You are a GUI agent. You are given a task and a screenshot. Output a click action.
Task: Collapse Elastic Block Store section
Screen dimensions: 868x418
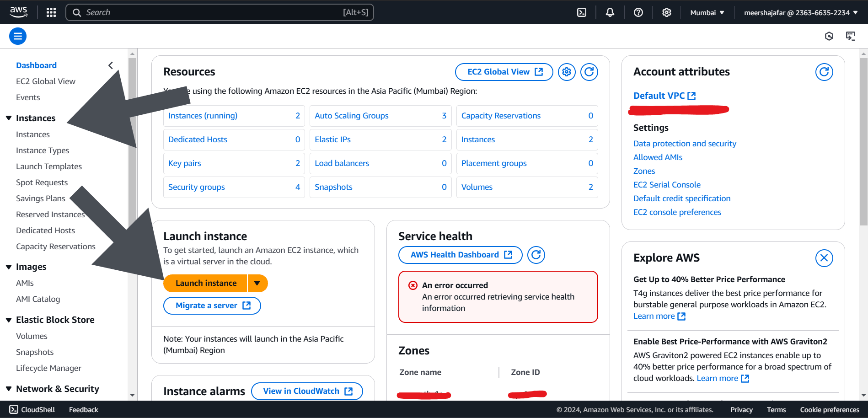(x=9, y=320)
